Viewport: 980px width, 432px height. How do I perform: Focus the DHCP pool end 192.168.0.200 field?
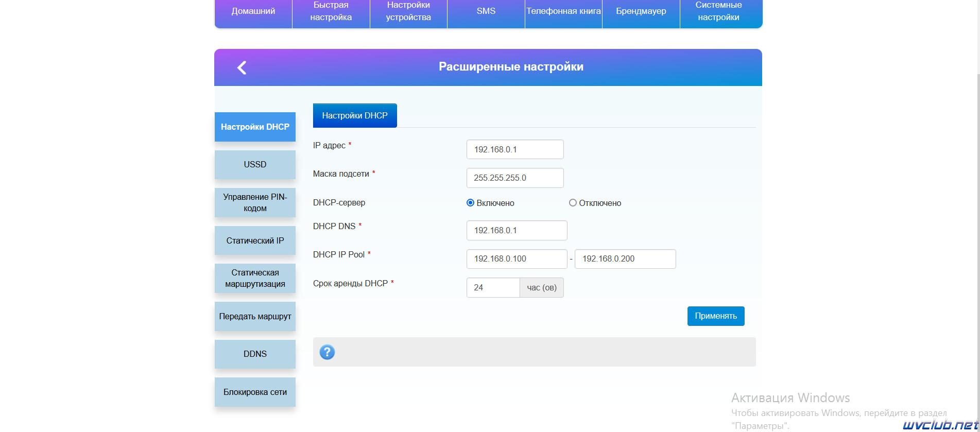625,259
